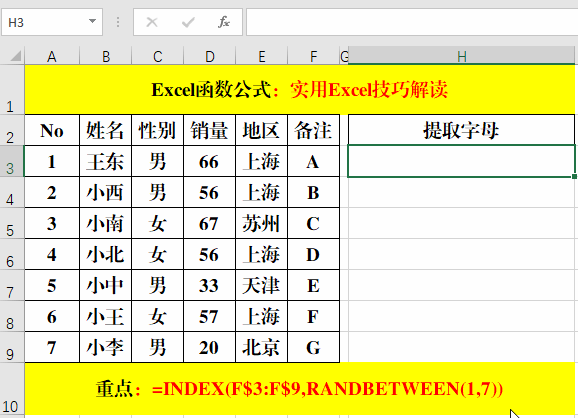This screenshot has height=418, width=578.
Task: Click region cell '北京'
Action: [262, 347]
